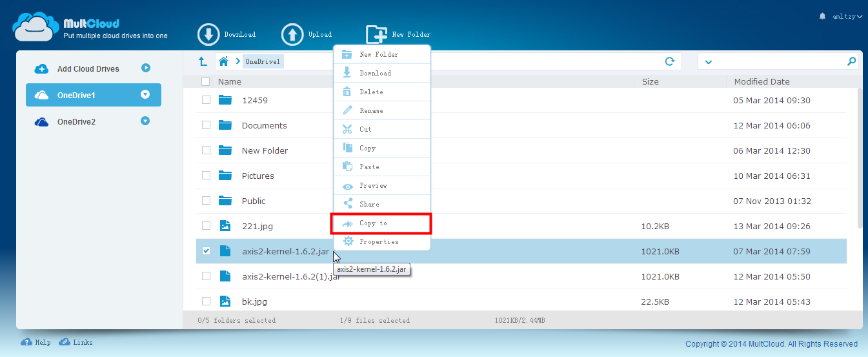Open the Help link
The image size is (868, 357).
tap(43, 343)
